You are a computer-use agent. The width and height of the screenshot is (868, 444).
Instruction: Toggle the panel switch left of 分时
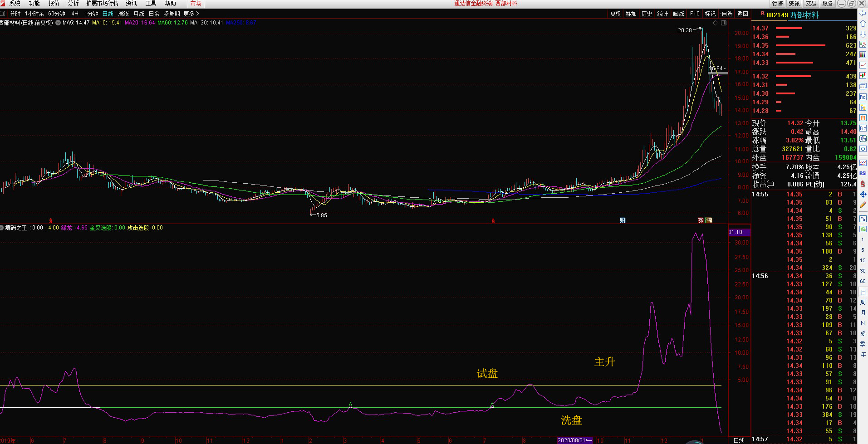point(3,14)
